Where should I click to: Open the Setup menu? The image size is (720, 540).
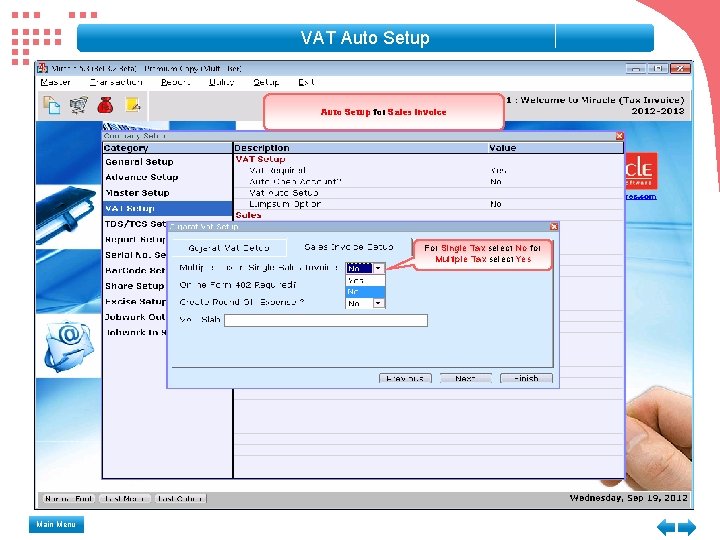coord(266,82)
